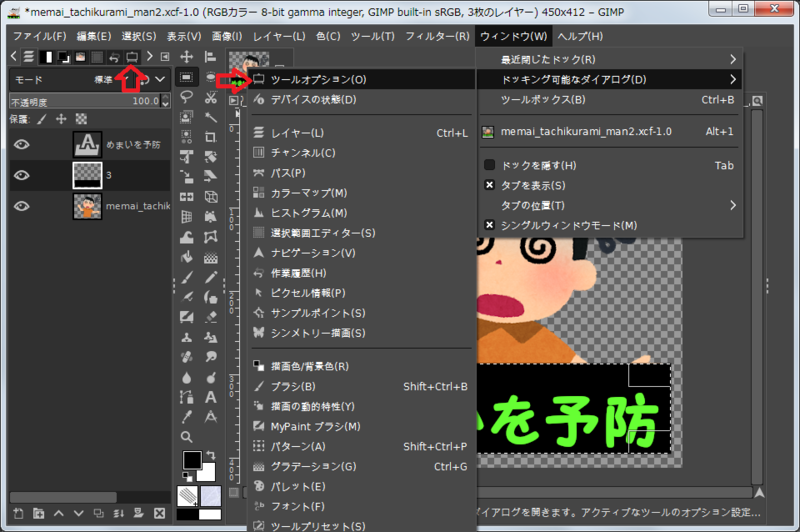The width and height of the screenshot is (800, 532).
Task: Select the Flip tool
Action: pyautogui.click(x=186, y=196)
